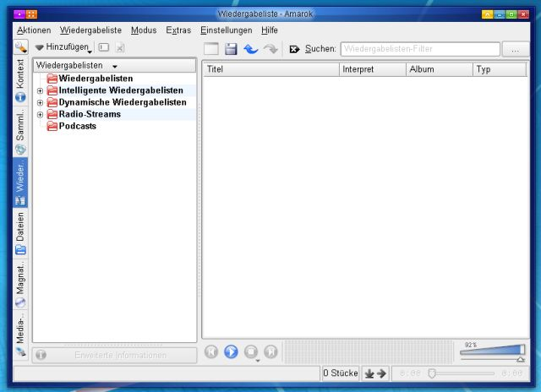Click the purple window menu icon in titlebar
The image size is (541, 392).
[x=19, y=14]
